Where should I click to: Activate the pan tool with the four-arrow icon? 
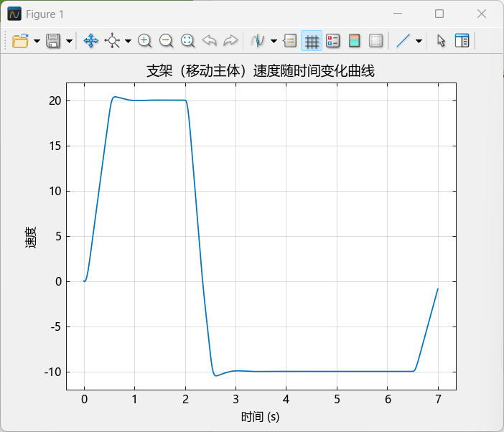coord(90,41)
